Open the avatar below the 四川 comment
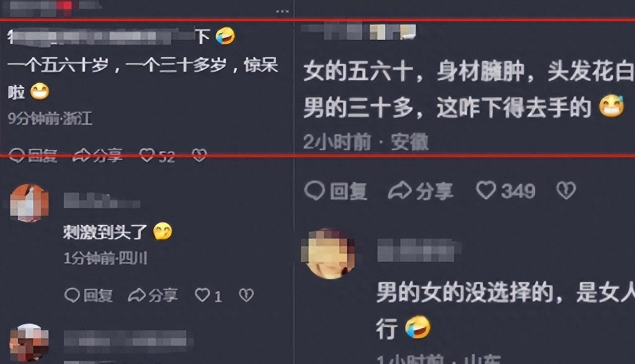635x364 pixels. [x=29, y=343]
